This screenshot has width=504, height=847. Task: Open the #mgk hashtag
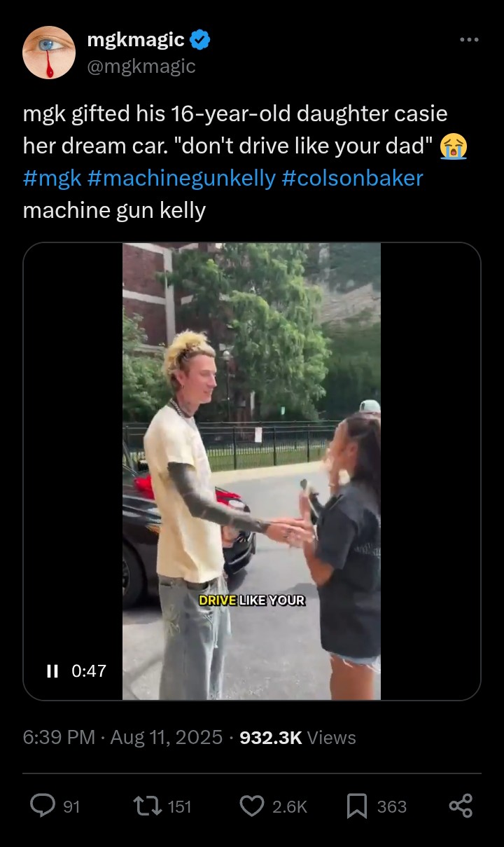pos(52,178)
